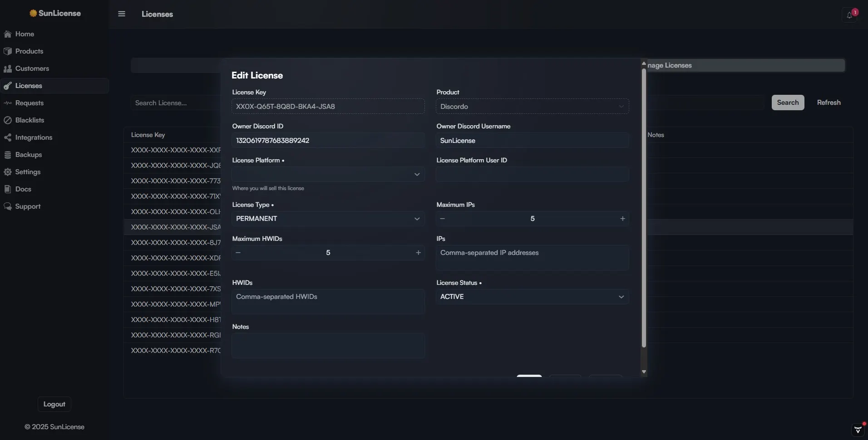Click the Products box icon
Screen dimensions: 868x440
coord(8,51)
